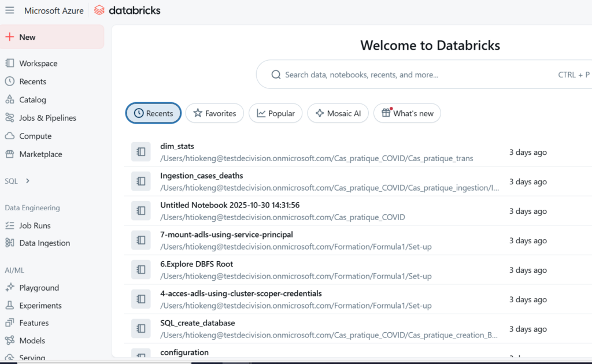Browse the Marketplace
The height and width of the screenshot is (364, 592).
[x=40, y=154]
